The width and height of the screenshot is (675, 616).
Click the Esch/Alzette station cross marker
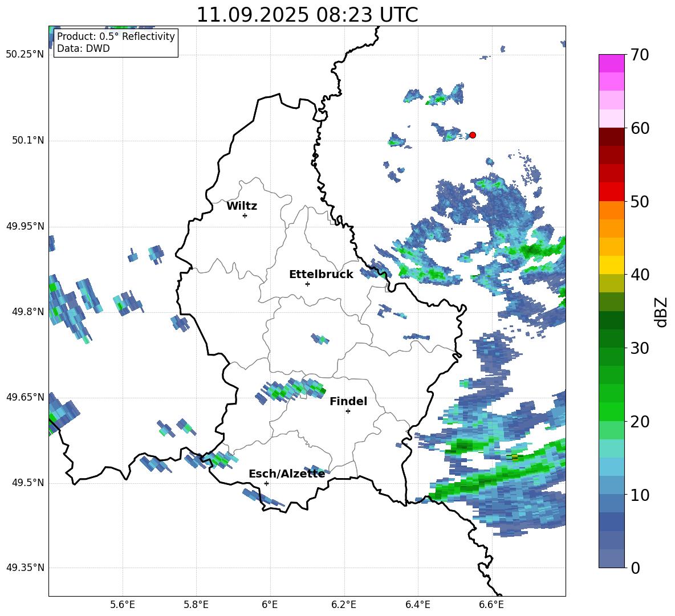266,483
